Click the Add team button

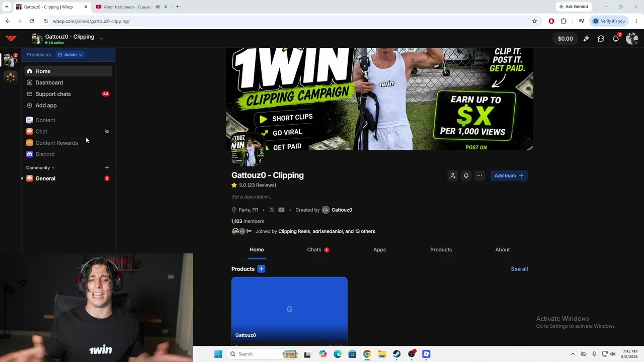click(509, 176)
